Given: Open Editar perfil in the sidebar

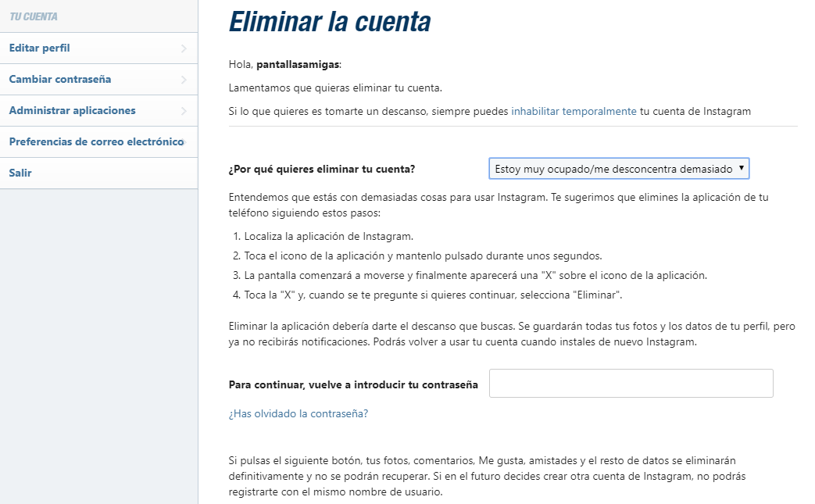Looking at the screenshot, I should [x=98, y=48].
